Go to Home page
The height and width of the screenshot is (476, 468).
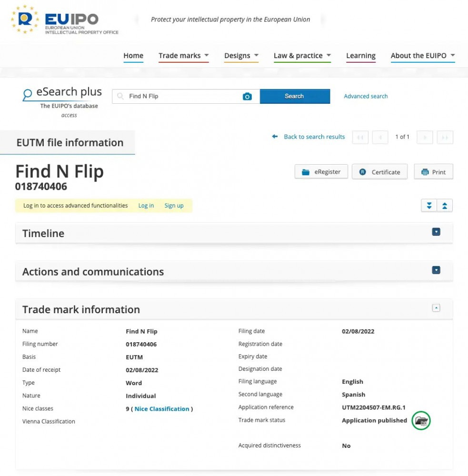[x=133, y=56]
